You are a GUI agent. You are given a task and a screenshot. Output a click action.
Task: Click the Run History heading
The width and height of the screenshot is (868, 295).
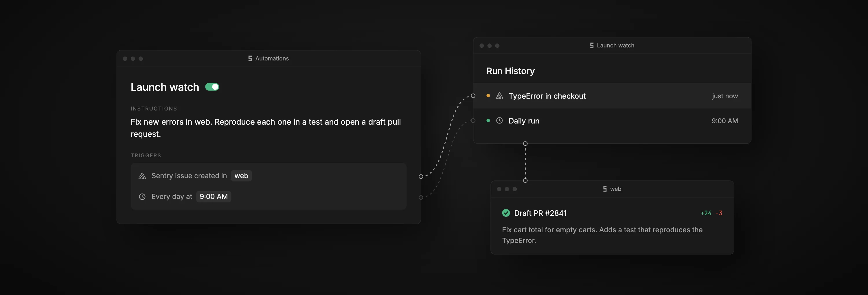click(x=510, y=71)
